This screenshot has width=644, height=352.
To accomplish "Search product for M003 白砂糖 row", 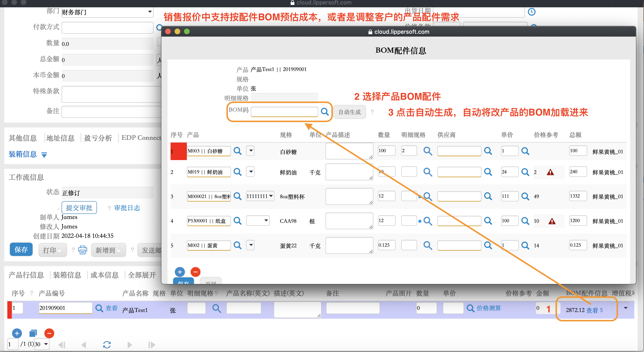I will pos(237,151).
